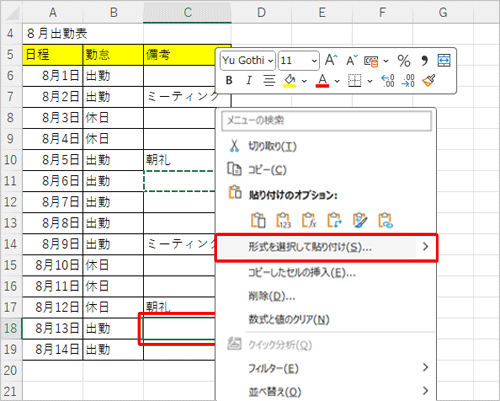Expand the Paste Special submenu arrow
Screen dimensions: 500x401
click(425, 247)
